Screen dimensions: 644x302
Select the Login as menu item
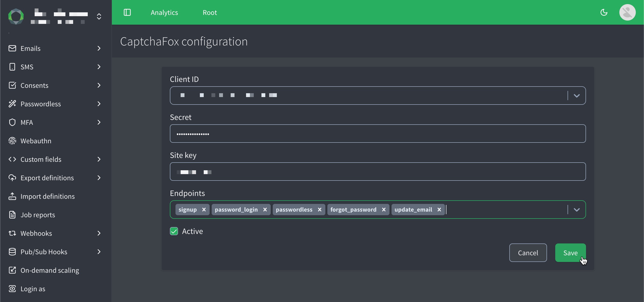(x=56, y=289)
